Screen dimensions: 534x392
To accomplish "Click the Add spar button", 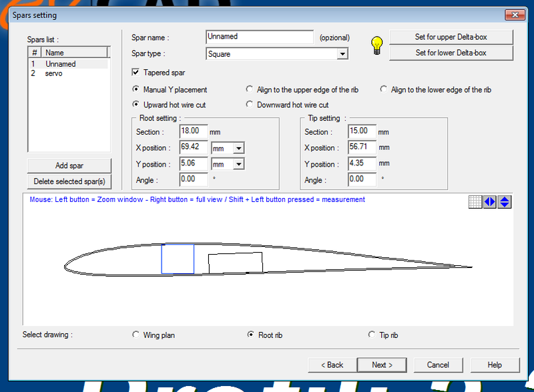I will click(69, 165).
